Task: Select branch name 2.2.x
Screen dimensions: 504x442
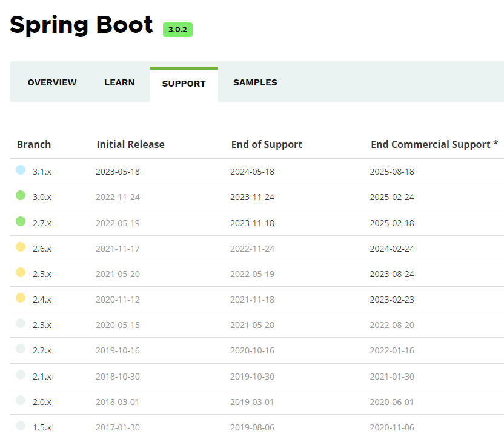Action: tap(42, 350)
